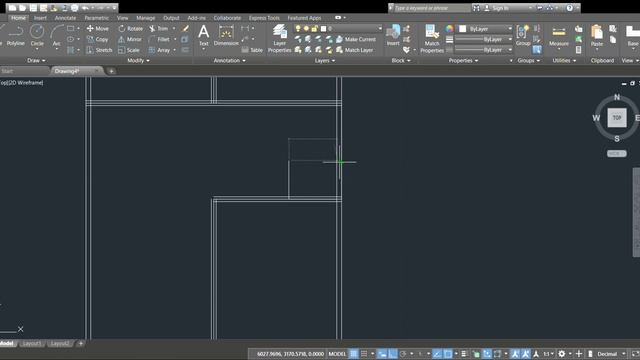Expand the Block panel
Screen dimensions: 640x360
click(x=401, y=60)
